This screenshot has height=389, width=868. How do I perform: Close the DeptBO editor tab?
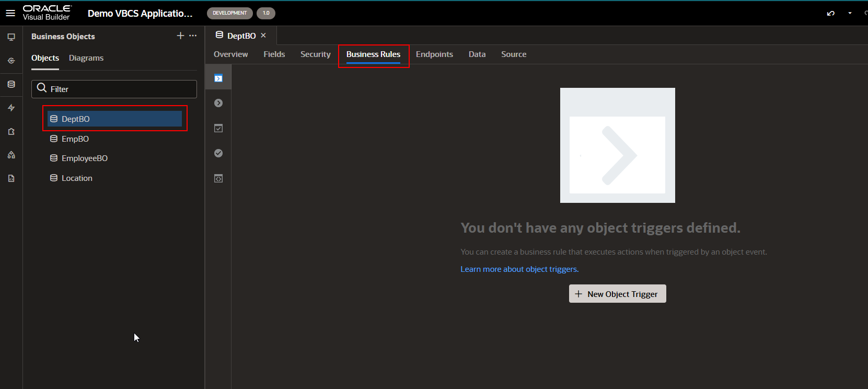(263, 36)
